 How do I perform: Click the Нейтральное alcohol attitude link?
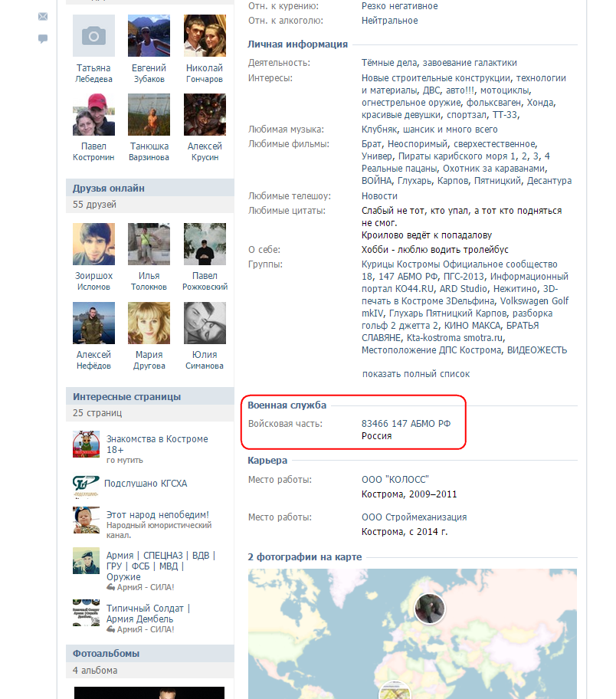(389, 21)
